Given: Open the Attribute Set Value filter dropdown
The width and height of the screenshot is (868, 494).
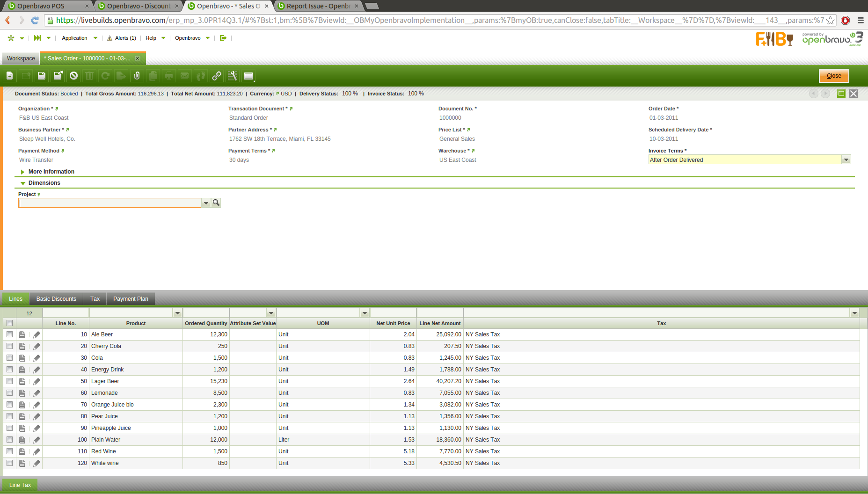Looking at the screenshot, I should (271, 313).
